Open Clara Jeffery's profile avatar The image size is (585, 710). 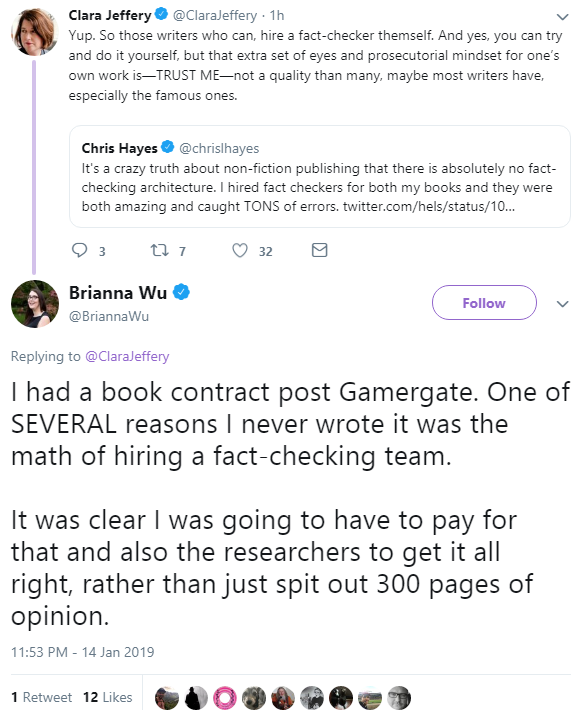[34, 32]
